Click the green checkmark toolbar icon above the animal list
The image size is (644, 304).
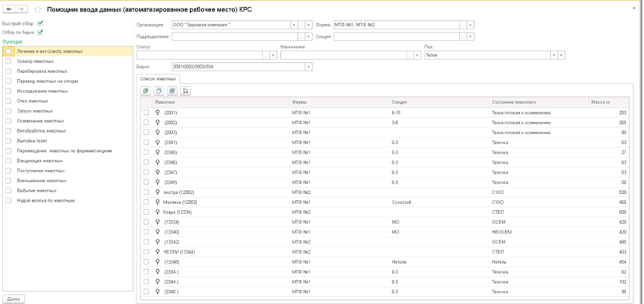coord(145,91)
